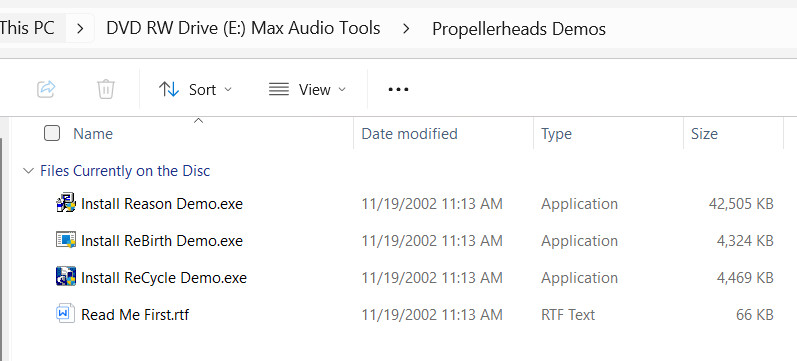Click the 4,324 KB size value
797x361 pixels.
pos(745,240)
